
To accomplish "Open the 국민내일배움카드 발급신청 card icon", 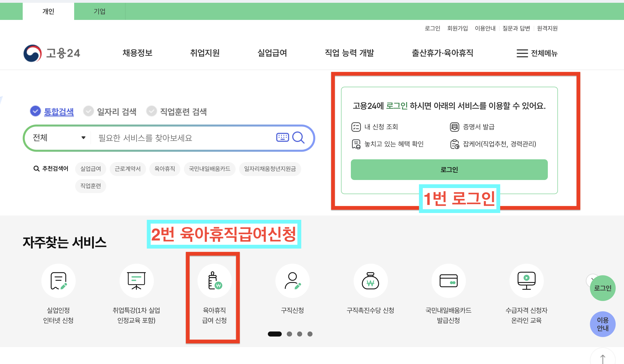I will 448,281.
